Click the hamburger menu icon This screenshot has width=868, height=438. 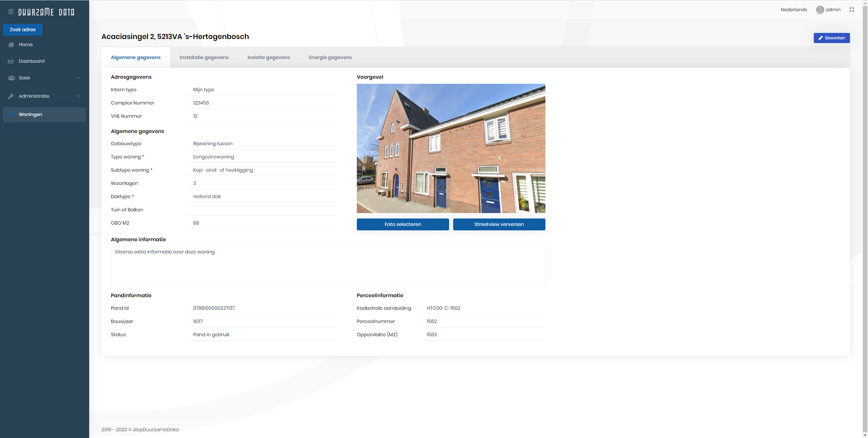pyautogui.click(x=11, y=12)
